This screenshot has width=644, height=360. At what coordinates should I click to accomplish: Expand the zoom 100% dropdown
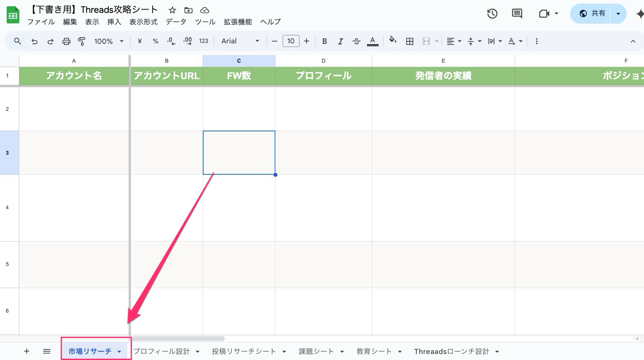pos(109,41)
